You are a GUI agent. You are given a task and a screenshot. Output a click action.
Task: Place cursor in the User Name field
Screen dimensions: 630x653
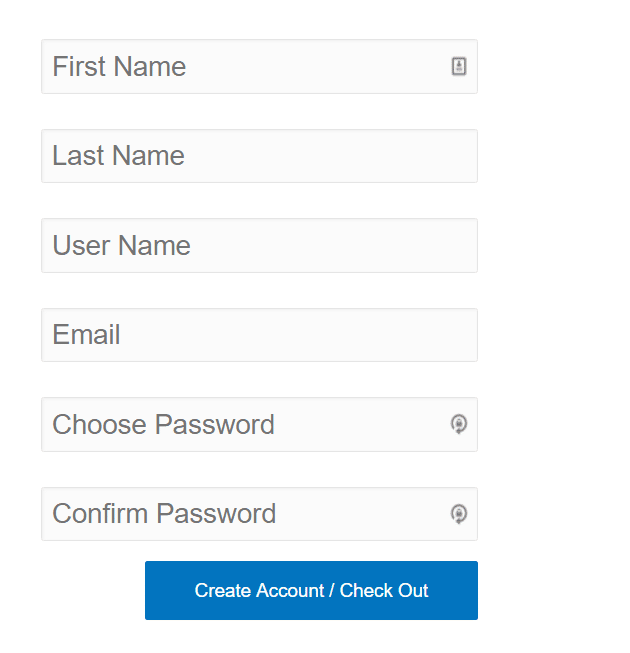tap(259, 245)
